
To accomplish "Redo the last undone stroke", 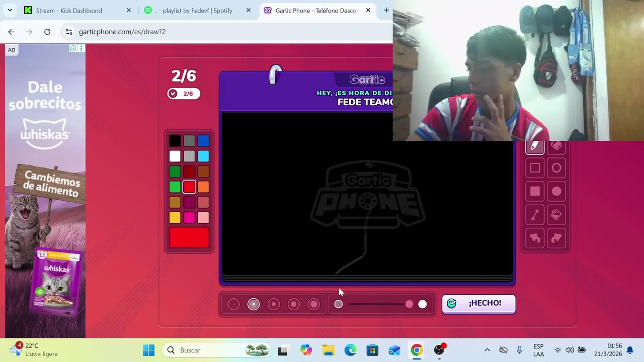I will (556, 238).
